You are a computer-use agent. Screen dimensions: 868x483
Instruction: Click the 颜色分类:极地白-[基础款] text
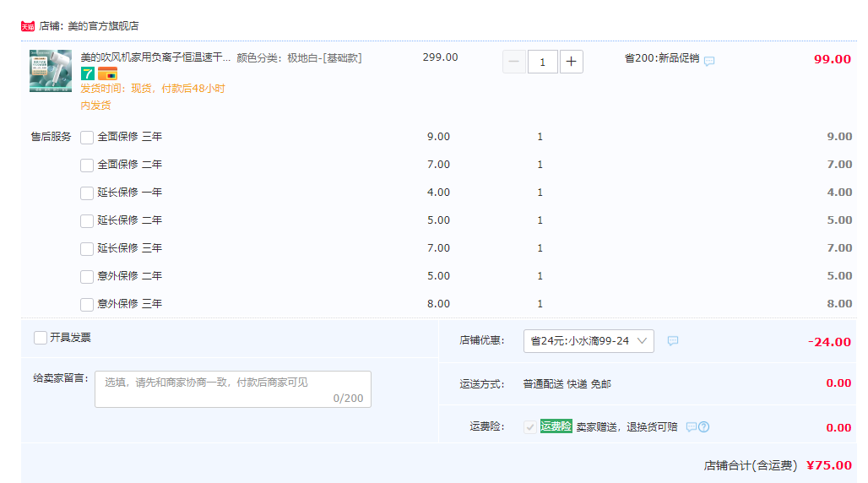click(x=300, y=57)
